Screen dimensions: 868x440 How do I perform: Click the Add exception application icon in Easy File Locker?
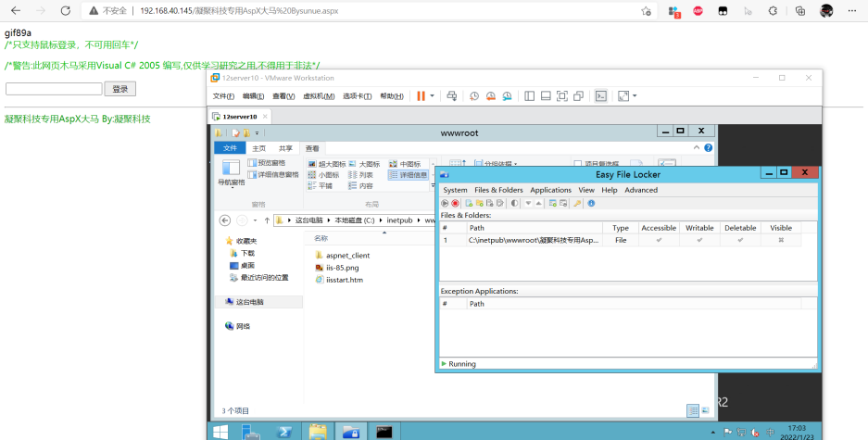pyautogui.click(x=552, y=203)
